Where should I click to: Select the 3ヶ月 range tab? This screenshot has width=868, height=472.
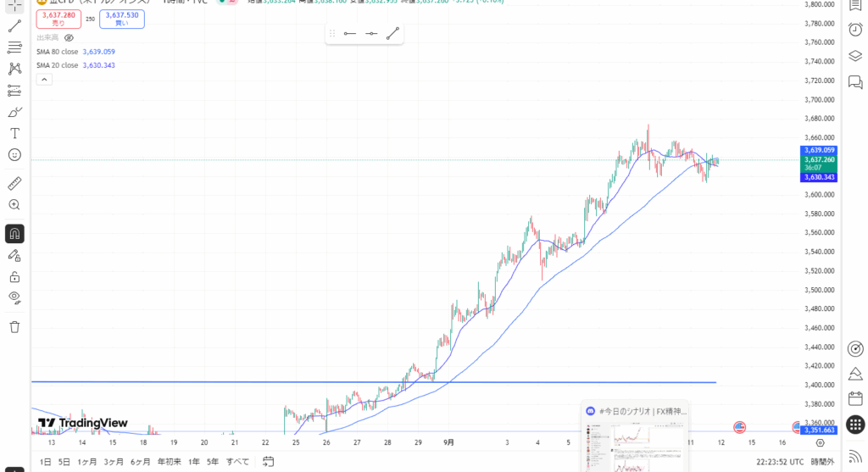tap(114, 462)
